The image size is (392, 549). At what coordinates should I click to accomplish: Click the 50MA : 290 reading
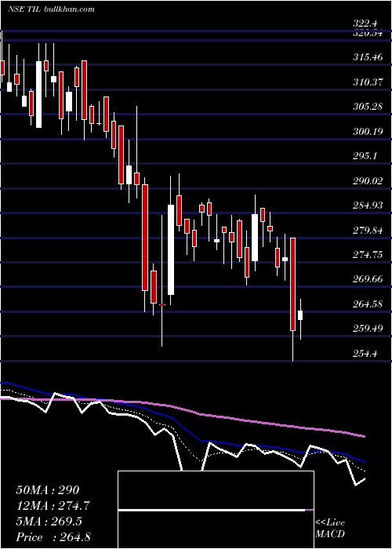coord(48,490)
